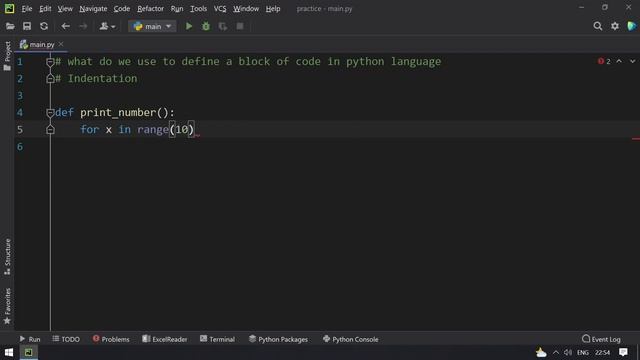This screenshot has width=640, height=360.
Task: Navigate back with the left arrow
Action: 65,27
